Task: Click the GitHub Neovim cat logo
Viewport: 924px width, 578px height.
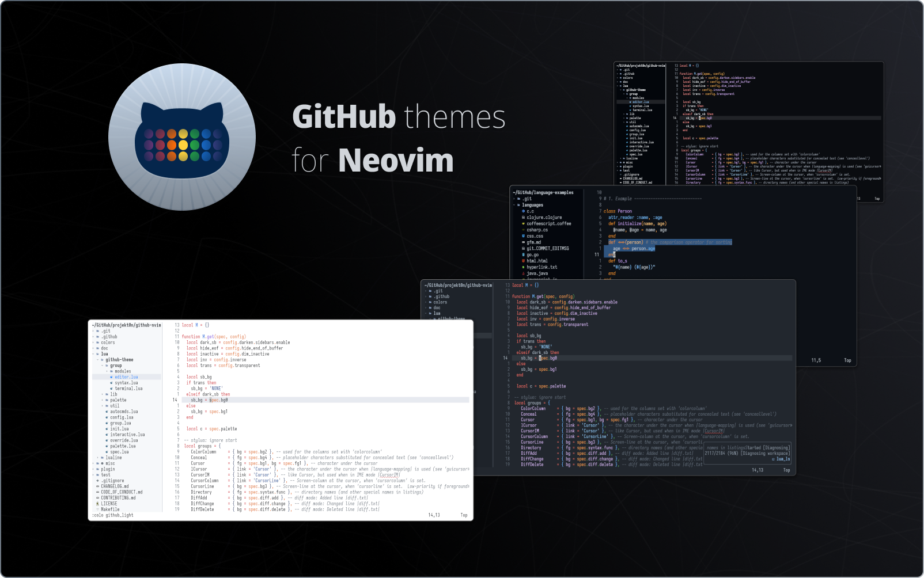Action: (182, 137)
